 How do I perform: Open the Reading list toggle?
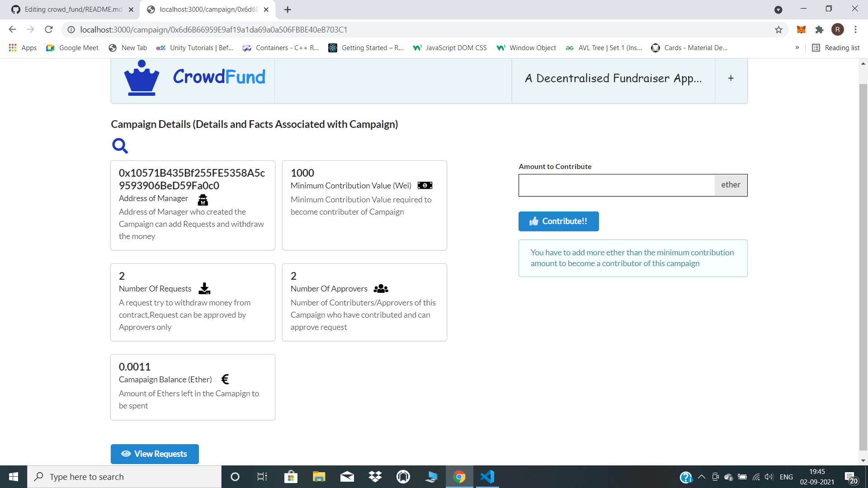coord(835,47)
